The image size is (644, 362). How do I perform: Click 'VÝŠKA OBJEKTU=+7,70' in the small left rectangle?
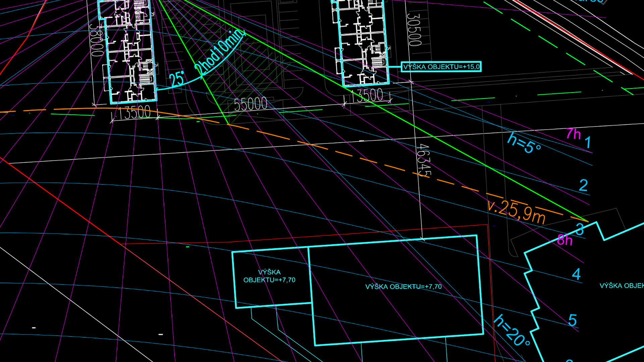coord(269,276)
